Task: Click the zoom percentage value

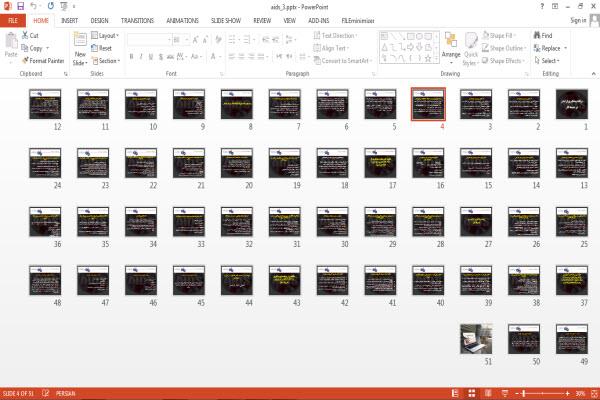Action: 580,393
